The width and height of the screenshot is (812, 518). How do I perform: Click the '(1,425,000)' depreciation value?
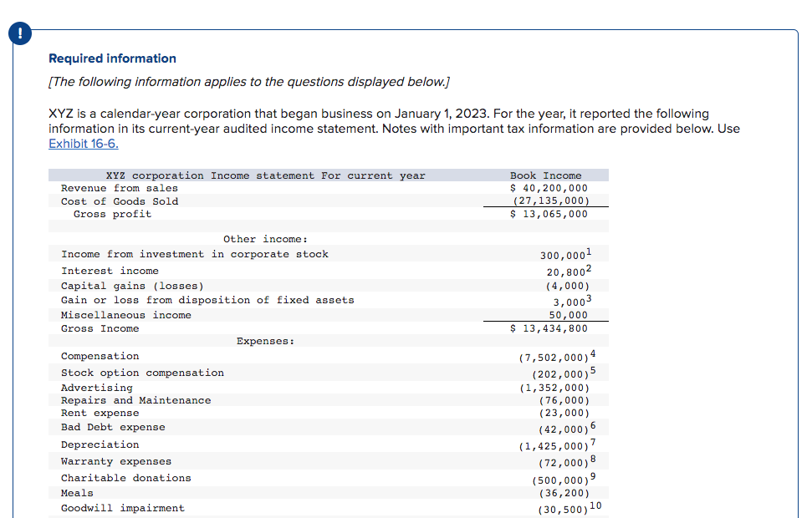point(554,447)
